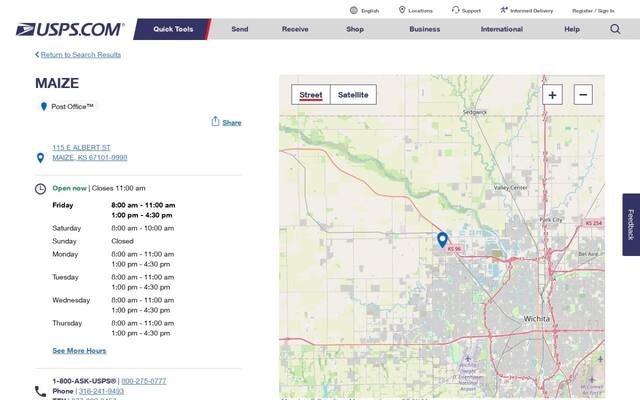Image resolution: width=640 pixels, height=400 pixels.
Task: Click the MAIZE heading
Action: pos(57,83)
